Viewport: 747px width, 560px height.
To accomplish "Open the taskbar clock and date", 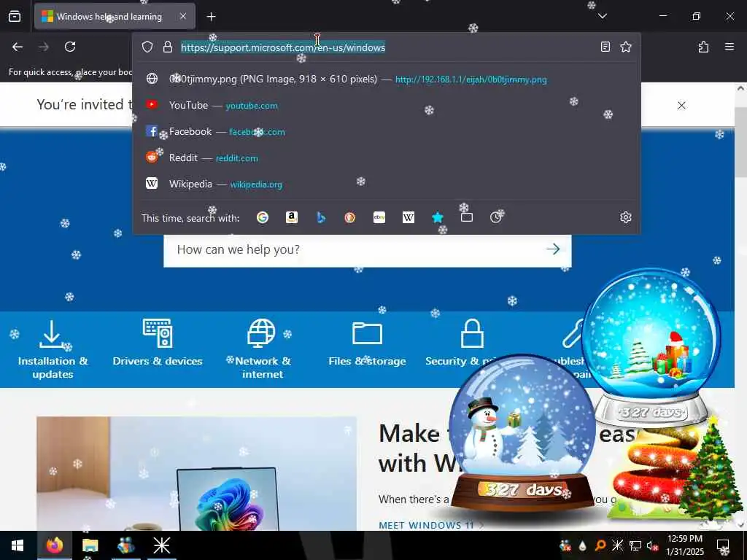I will (x=684, y=545).
